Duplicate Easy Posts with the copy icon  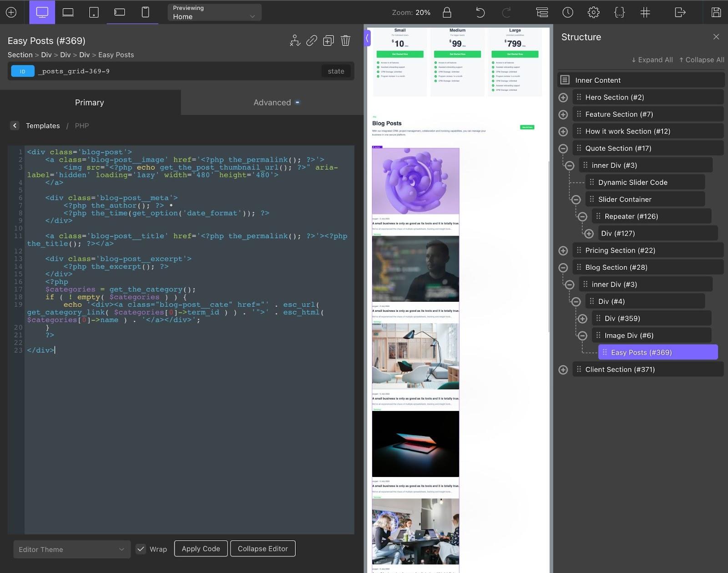coord(328,41)
